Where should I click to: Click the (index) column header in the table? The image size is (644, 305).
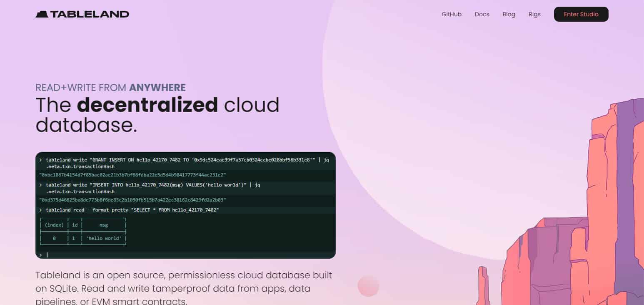point(54,225)
